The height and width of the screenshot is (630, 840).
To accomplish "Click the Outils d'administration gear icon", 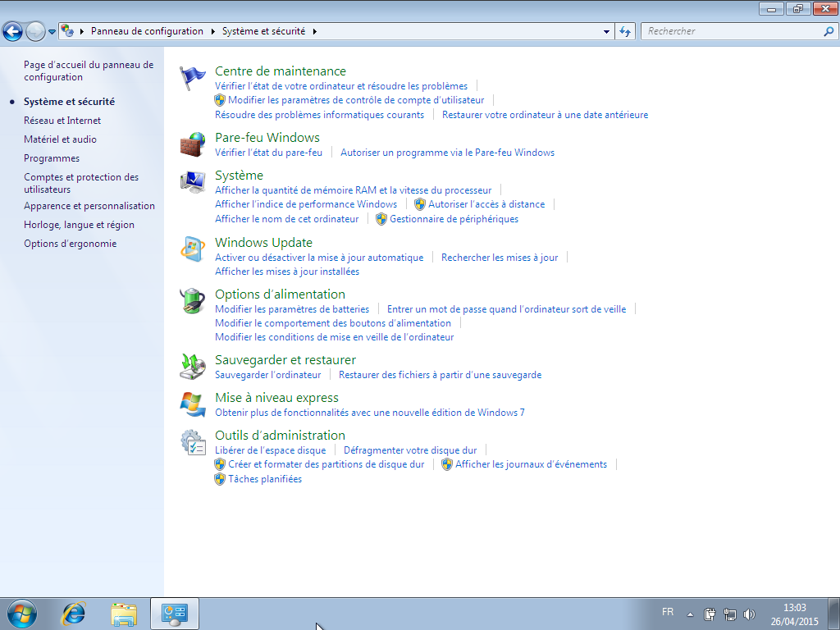I will [192, 442].
